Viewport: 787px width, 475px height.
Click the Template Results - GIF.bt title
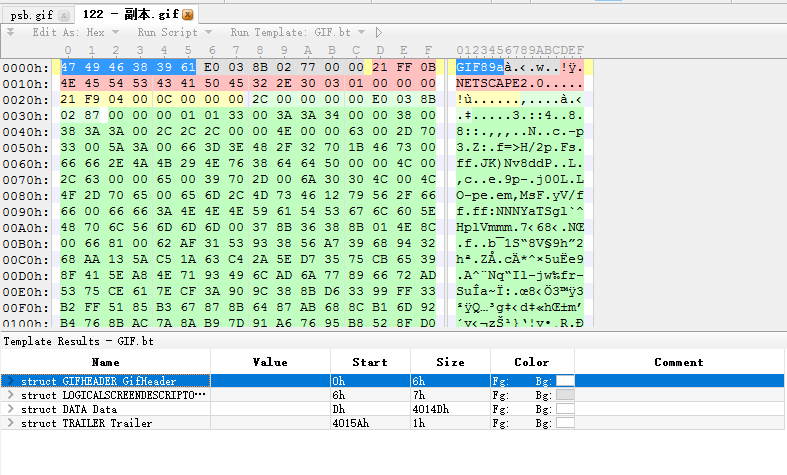coord(78,341)
